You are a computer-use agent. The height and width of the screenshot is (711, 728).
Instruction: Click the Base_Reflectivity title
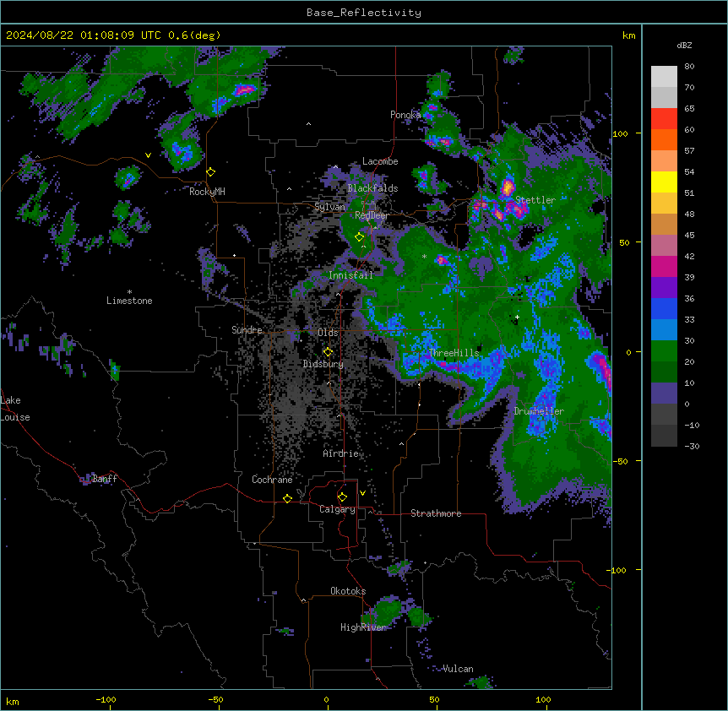click(364, 13)
